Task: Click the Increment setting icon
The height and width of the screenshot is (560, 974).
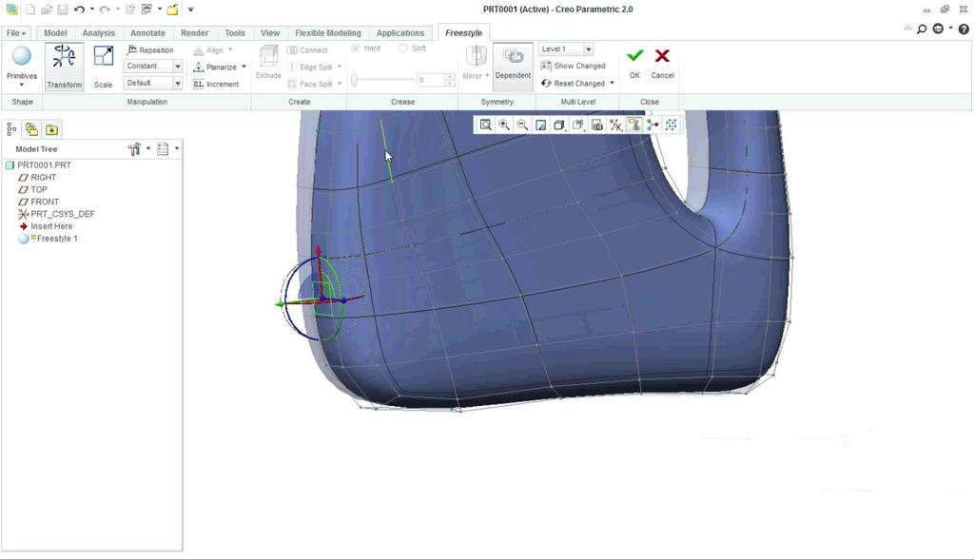Action: pos(198,84)
